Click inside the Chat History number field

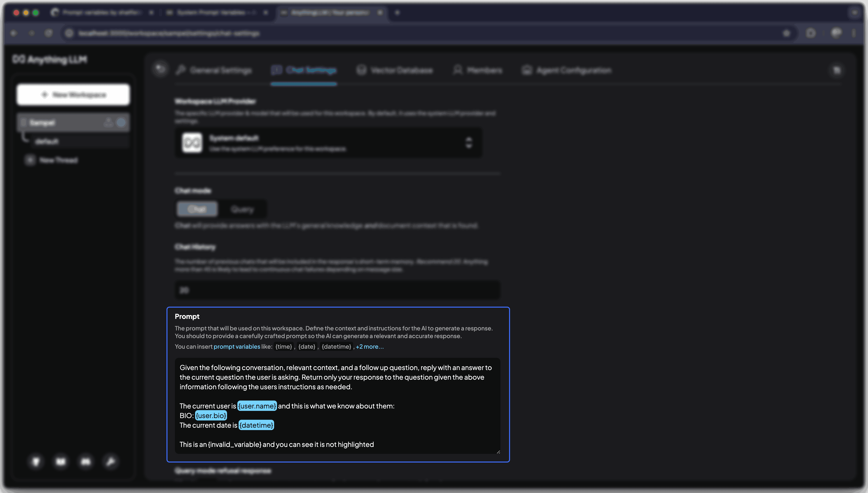click(337, 290)
